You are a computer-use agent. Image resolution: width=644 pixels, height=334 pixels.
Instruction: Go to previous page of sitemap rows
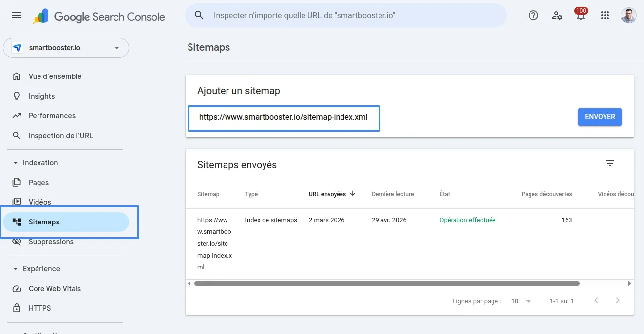[x=596, y=300]
